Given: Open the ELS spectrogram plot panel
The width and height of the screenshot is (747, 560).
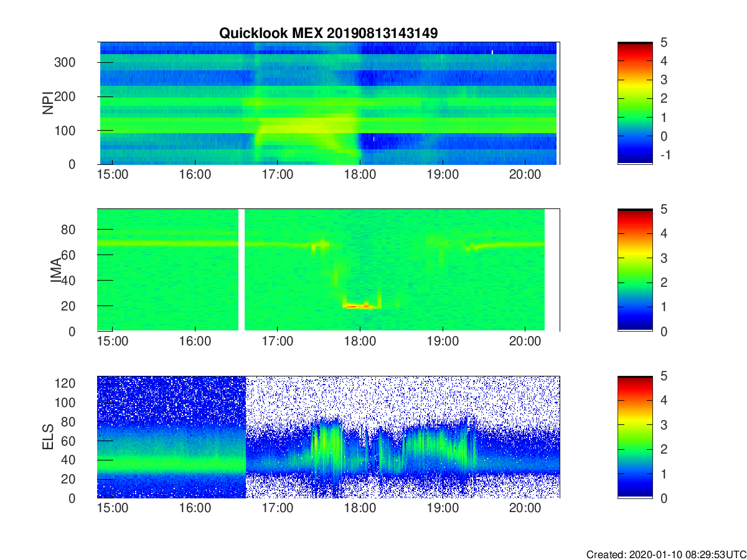Looking at the screenshot, I should 329,437.
